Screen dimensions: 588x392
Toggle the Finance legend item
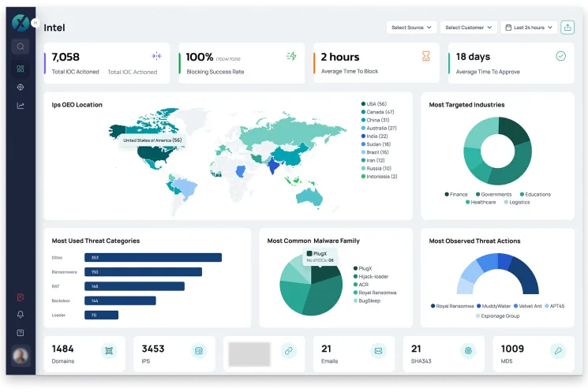[456, 194]
